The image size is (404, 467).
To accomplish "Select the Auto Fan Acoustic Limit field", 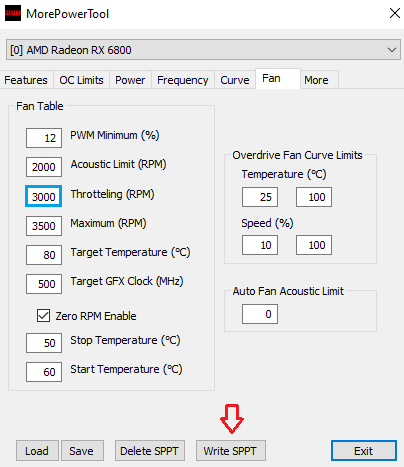I will point(260,314).
